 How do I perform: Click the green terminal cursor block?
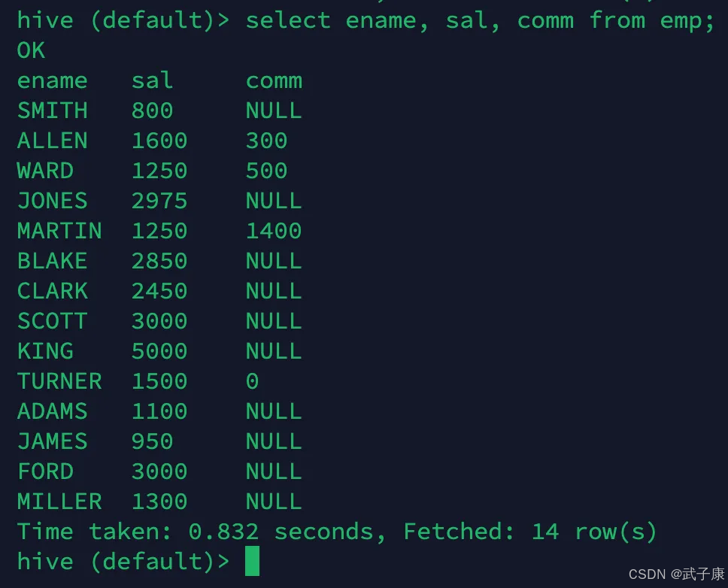pos(252,561)
